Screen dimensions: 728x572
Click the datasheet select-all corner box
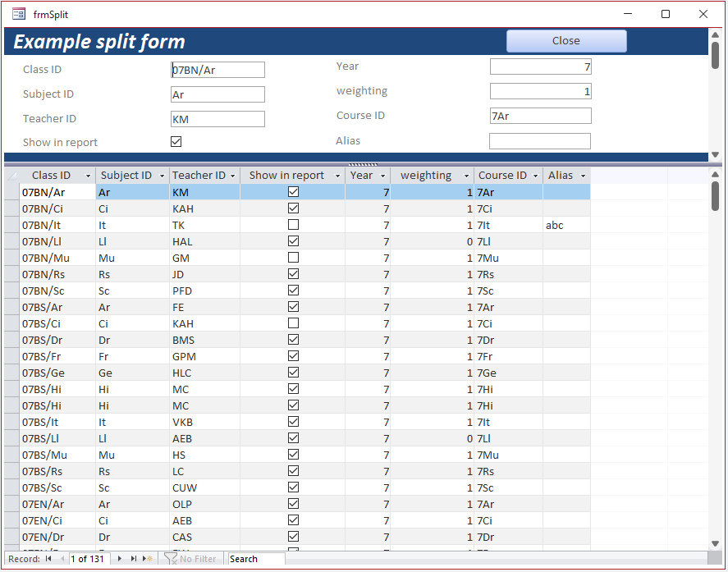(x=11, y=176)
